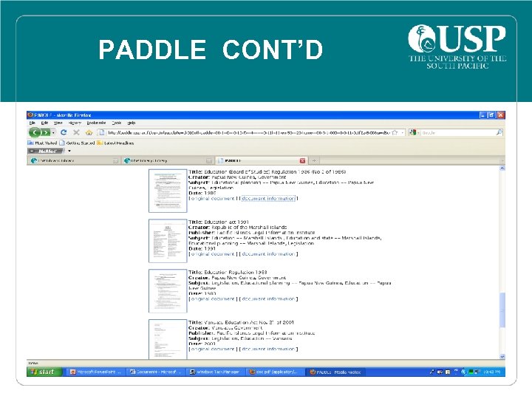Screen dimensions: 532x399
Task: Bookmark this page with the star icon
Action: click(395, 133)
